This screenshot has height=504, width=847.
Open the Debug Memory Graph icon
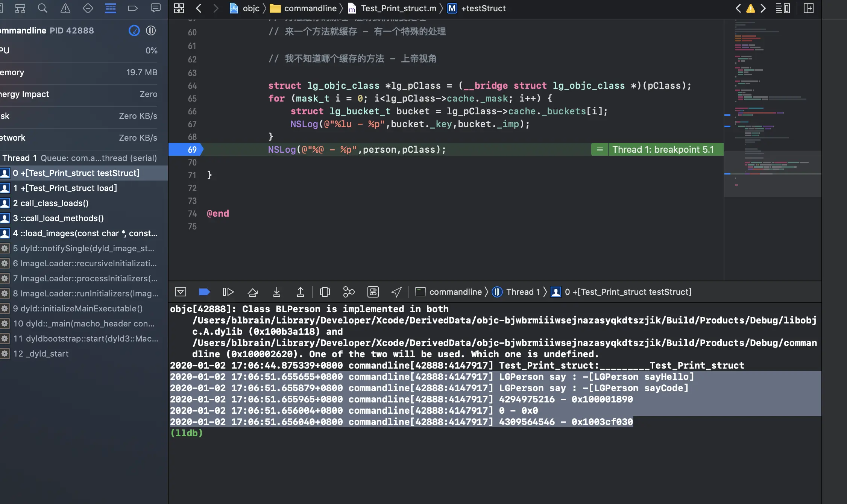coord(349,292)
